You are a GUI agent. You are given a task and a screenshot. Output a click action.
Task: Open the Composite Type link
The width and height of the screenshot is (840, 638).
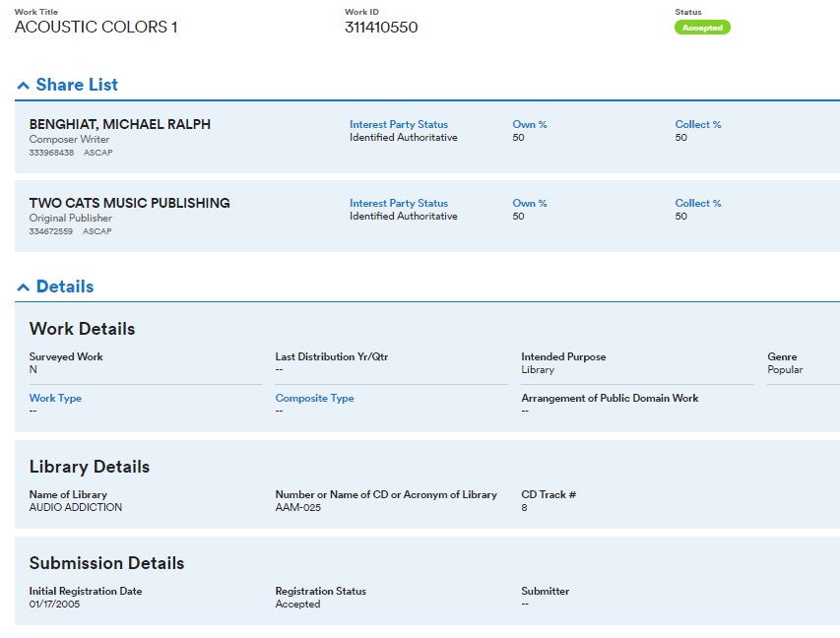(x=314, y=398)
